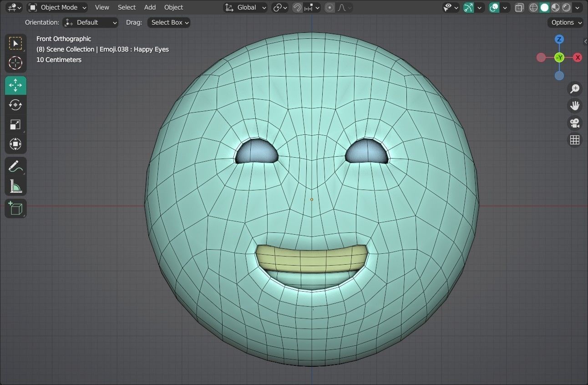588x385 pixels.
Task: Open the View menu
Action: (102, 7)
